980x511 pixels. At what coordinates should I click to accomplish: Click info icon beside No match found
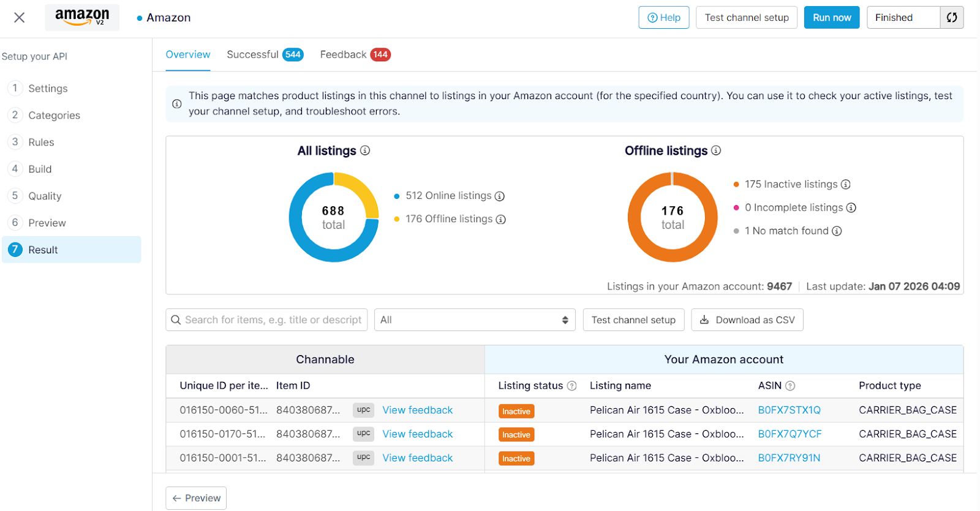837,231
